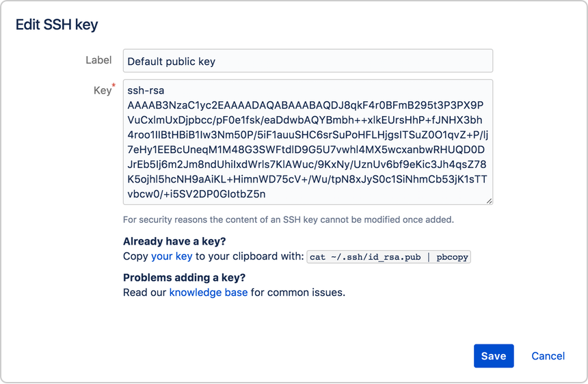
Task: Click the red required asterisk beside Key
Action: coord(113,86)
